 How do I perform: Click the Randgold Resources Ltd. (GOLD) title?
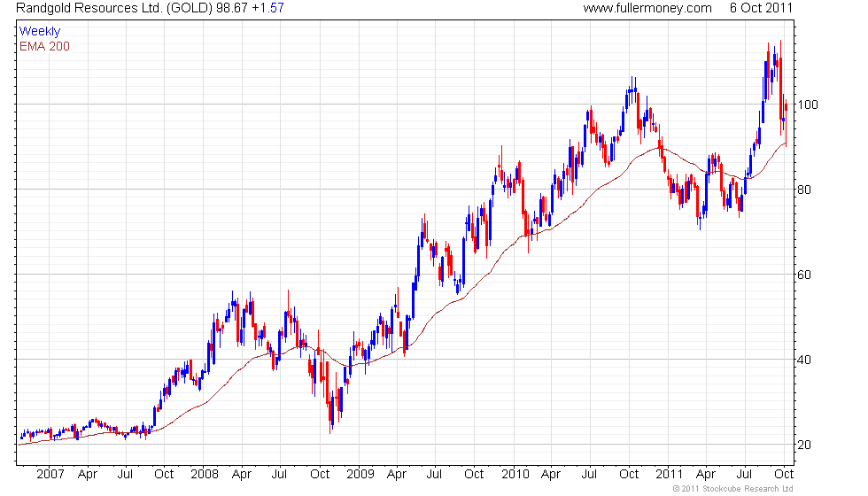click(x=114, y=8)
